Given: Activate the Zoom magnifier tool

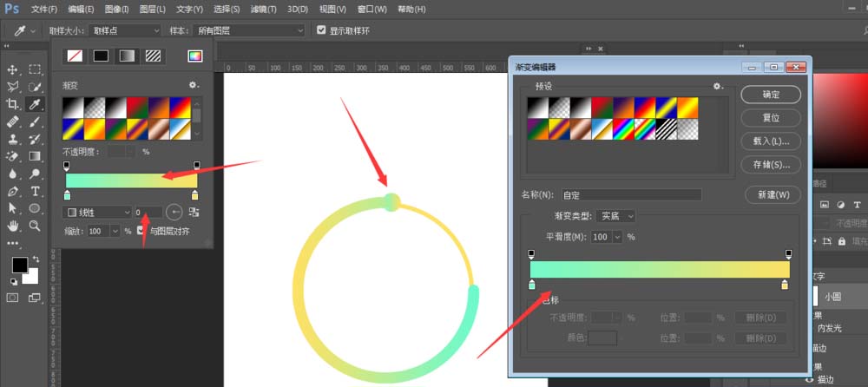Looking at the screenshot, I should (x=36, y=226).
